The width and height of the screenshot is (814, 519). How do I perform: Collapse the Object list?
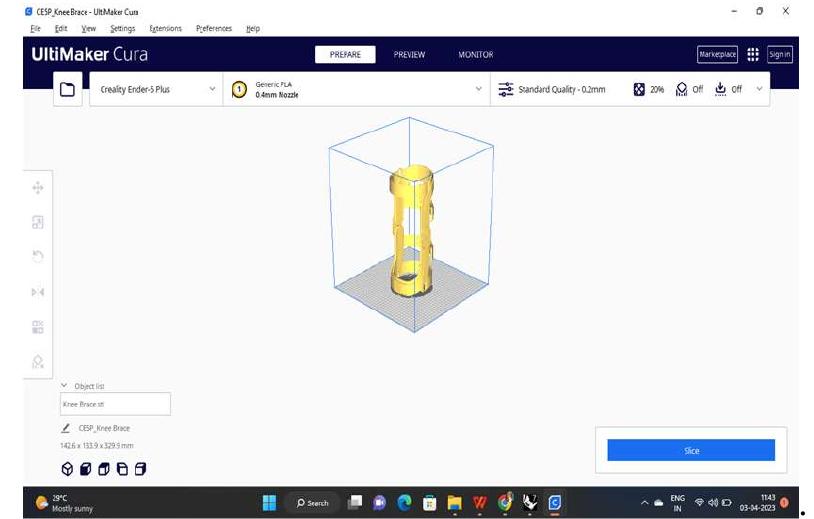64,386
